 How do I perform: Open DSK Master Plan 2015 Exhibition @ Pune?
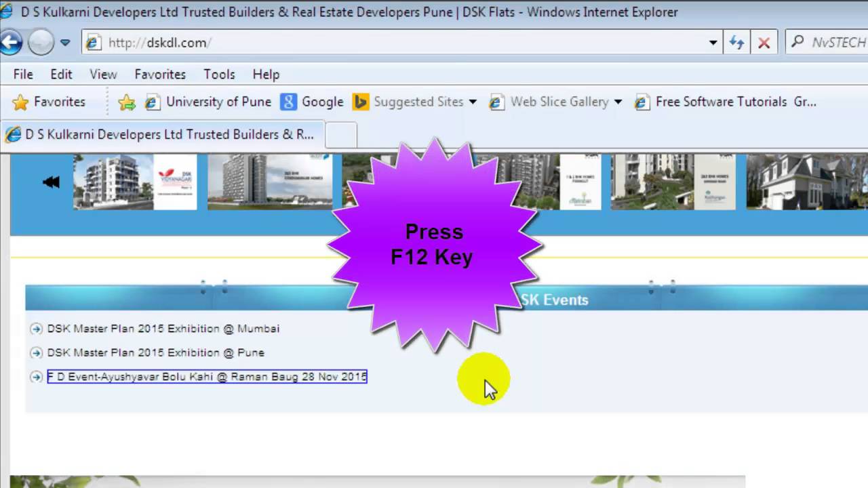click(156, 353)
